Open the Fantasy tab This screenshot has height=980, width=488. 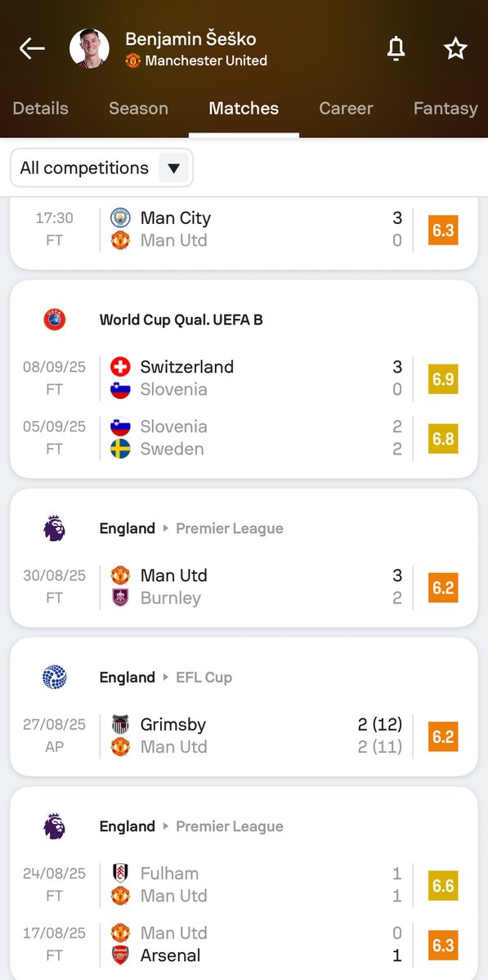click(x=445, y=108)
